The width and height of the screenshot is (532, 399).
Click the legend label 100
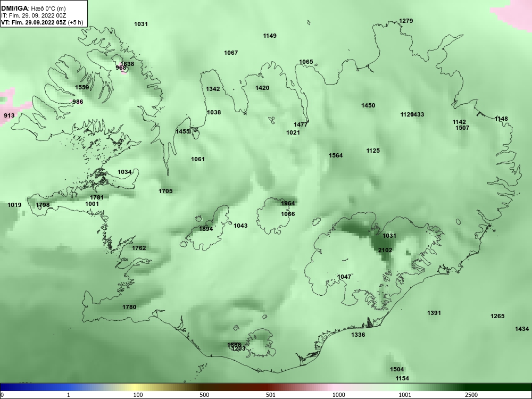click(x=138, y=395)
